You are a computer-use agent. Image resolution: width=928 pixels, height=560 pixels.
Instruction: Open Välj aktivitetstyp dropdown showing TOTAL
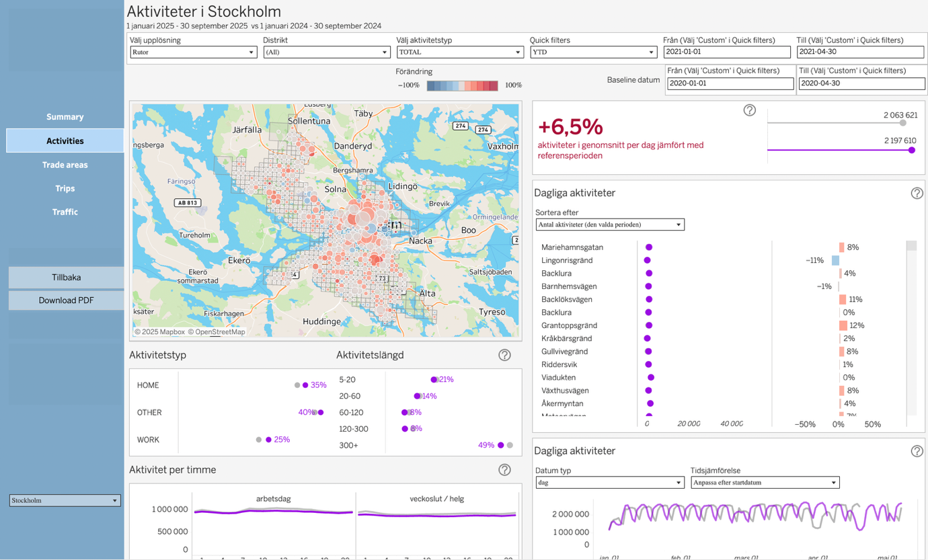[460, 52]
